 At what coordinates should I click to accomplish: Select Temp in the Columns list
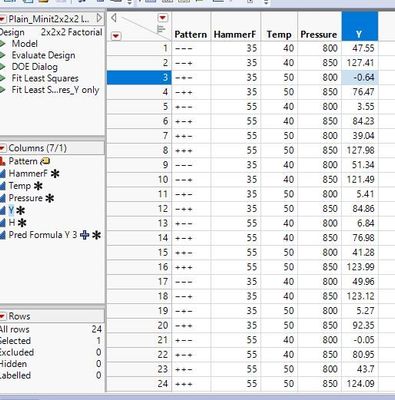20,186
